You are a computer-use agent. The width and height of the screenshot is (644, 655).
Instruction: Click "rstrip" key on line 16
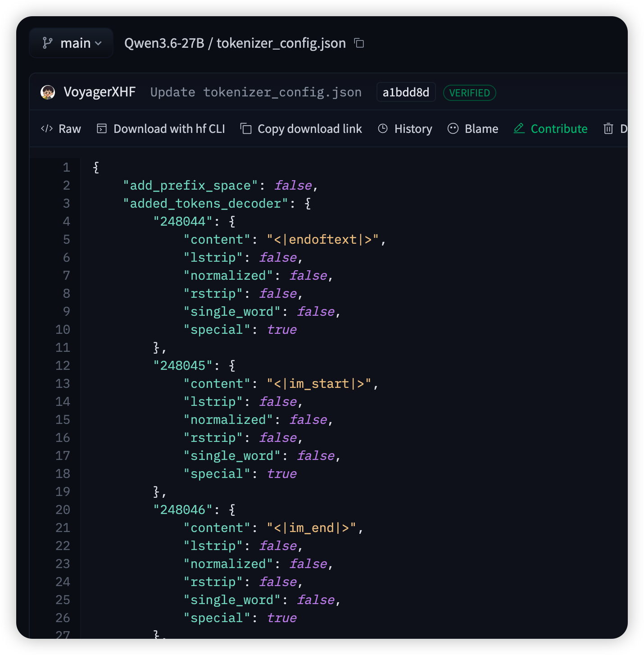tap(213, 438)
